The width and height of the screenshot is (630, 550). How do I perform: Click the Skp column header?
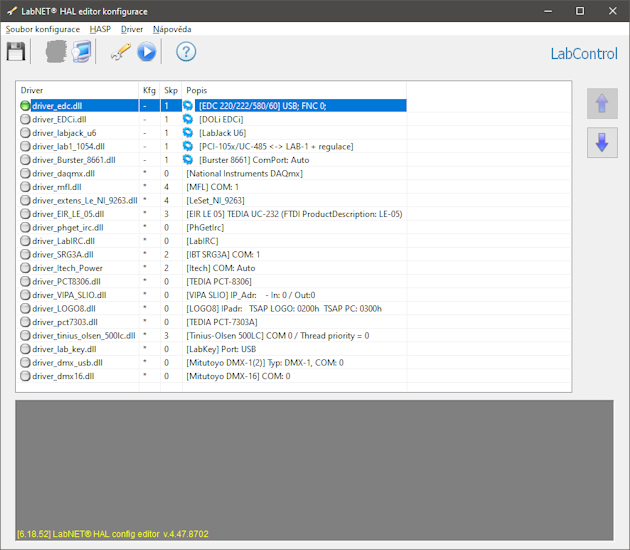point(171,90)
